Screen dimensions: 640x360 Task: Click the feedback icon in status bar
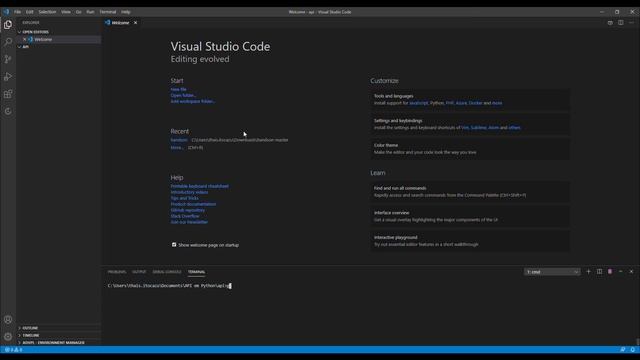622,350
